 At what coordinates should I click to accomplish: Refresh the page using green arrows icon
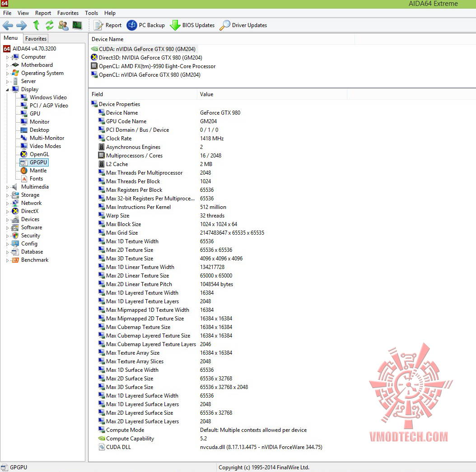point(50,25)
